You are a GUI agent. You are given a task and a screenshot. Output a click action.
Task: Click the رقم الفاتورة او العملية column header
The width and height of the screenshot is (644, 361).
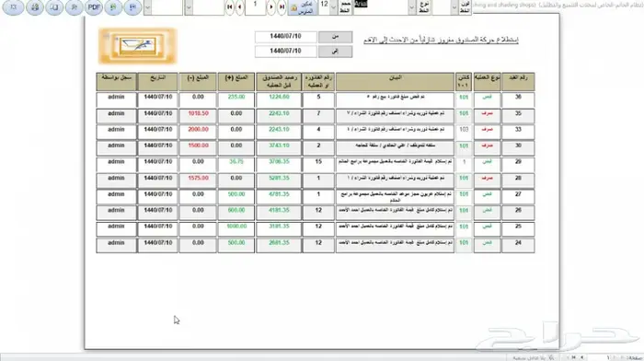click(318, 82)
